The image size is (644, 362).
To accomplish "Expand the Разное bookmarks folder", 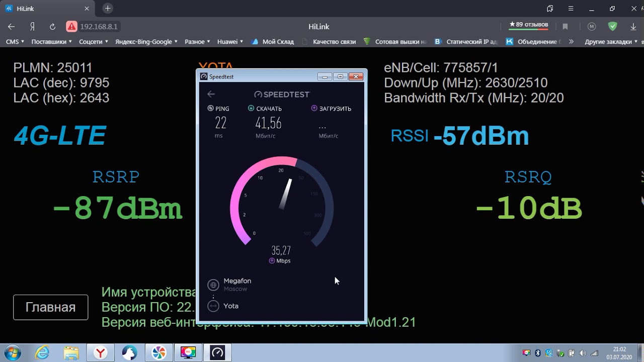I will tap(197, 42).
